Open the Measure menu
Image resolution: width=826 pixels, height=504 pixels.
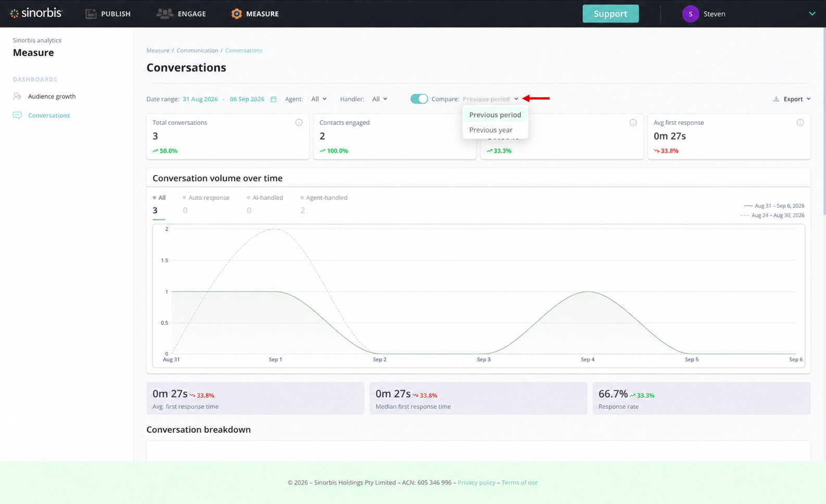click(x=255, y=14)
